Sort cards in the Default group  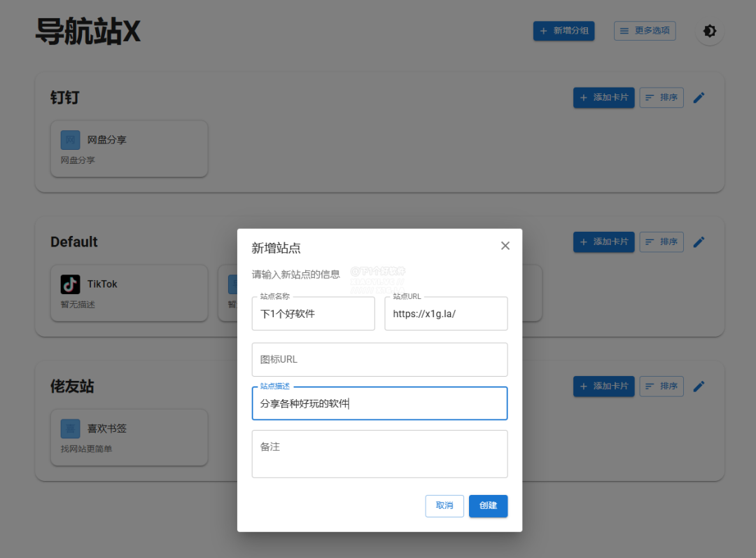point(661,242)
